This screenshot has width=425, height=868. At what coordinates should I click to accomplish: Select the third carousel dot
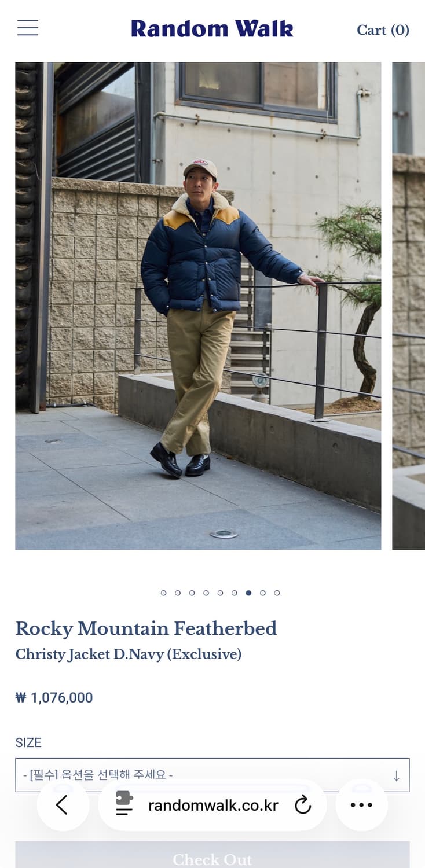click(x=192, y=593)
